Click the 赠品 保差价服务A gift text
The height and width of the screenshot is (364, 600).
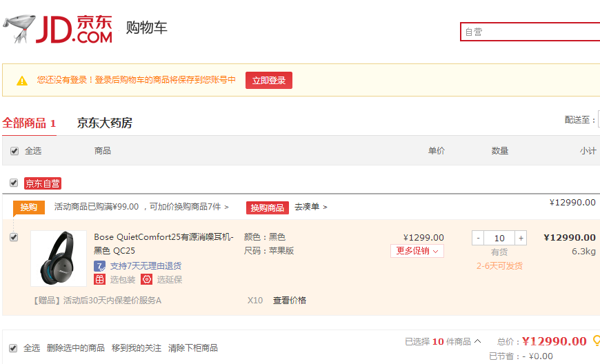click(x=96, y=301)
